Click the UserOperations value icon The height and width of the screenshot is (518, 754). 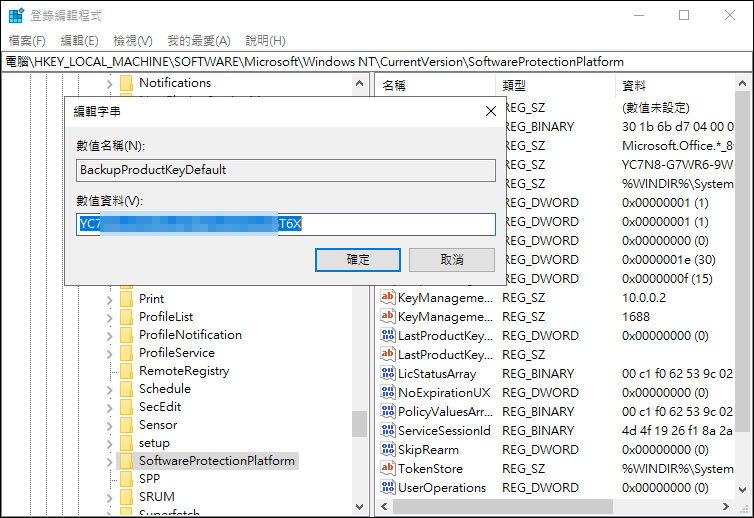point(388,487)
